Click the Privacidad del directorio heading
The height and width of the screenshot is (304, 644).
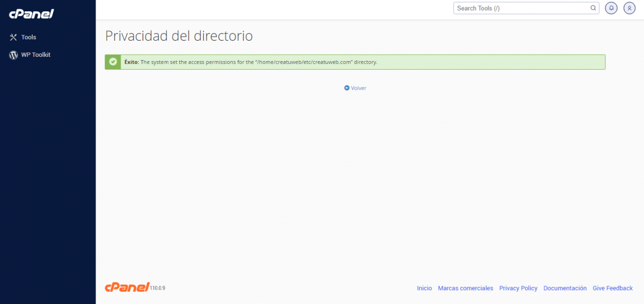click(x=179, y=36)
